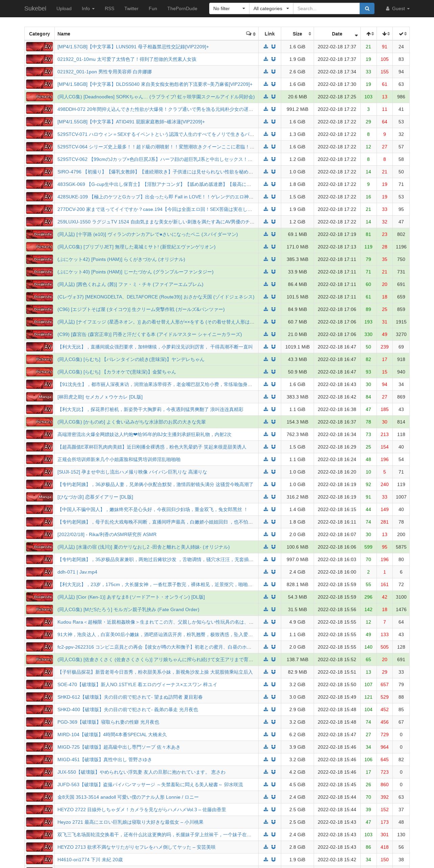Click the AV category icon on 498DDH-072 row

(40, 109)
